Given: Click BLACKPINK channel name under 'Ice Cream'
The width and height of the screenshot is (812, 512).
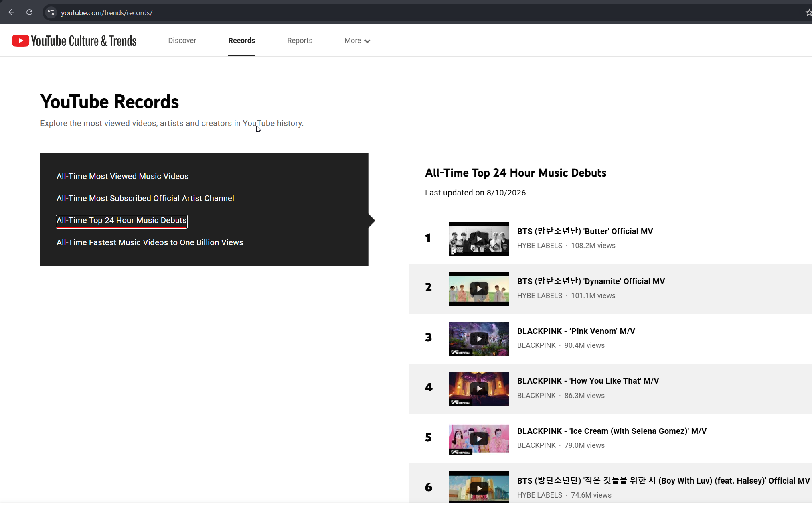Looking at the screenshot, I should (x=537, y=445).
